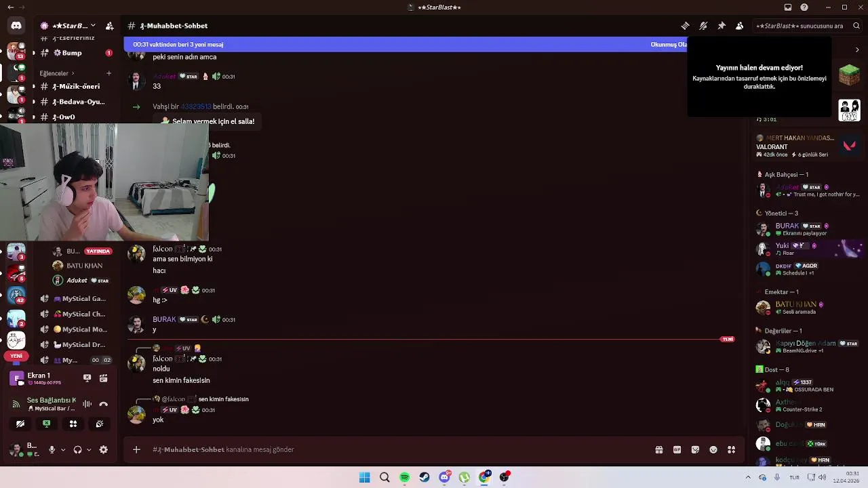Click Selam vermek için el salla button
The image size is (868, 488).
pos(208,121)
